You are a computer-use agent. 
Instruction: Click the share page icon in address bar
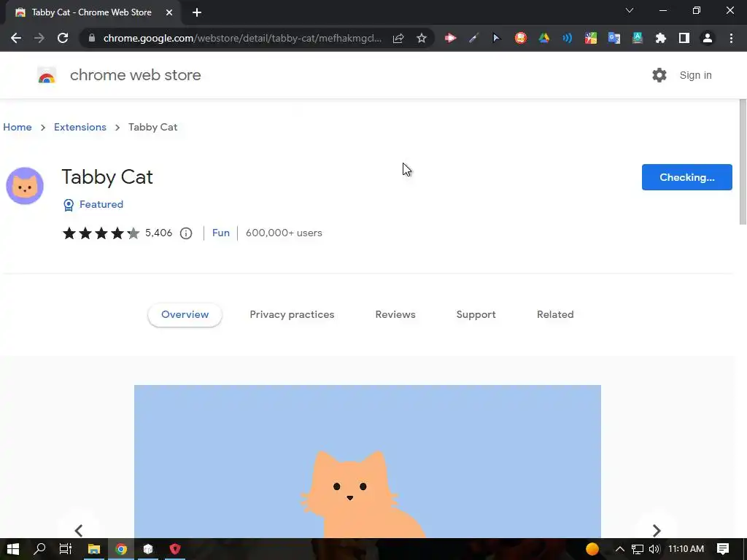(x=398, y=38)
